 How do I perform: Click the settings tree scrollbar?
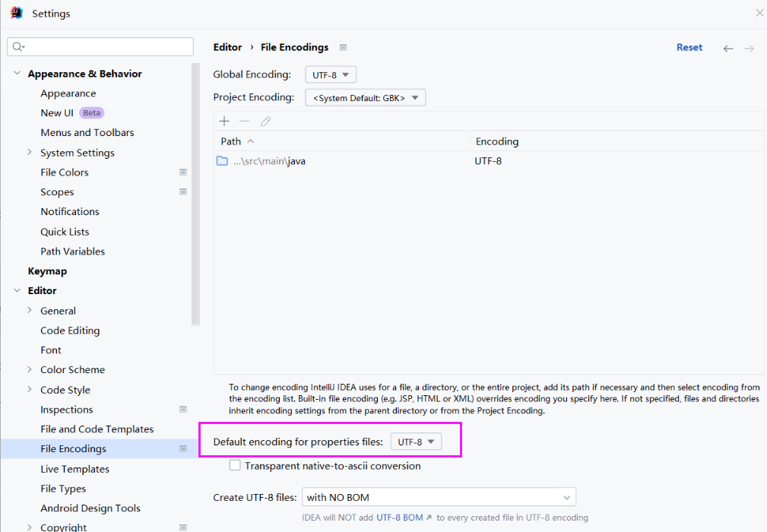195,194
